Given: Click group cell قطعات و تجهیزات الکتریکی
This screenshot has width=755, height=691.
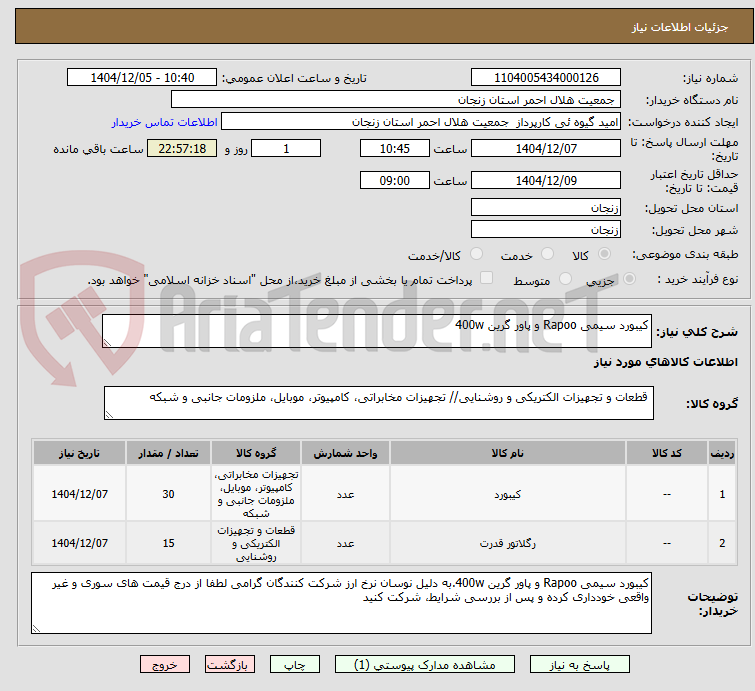Looking at the screenshot, I should click(x=256, y=543).
